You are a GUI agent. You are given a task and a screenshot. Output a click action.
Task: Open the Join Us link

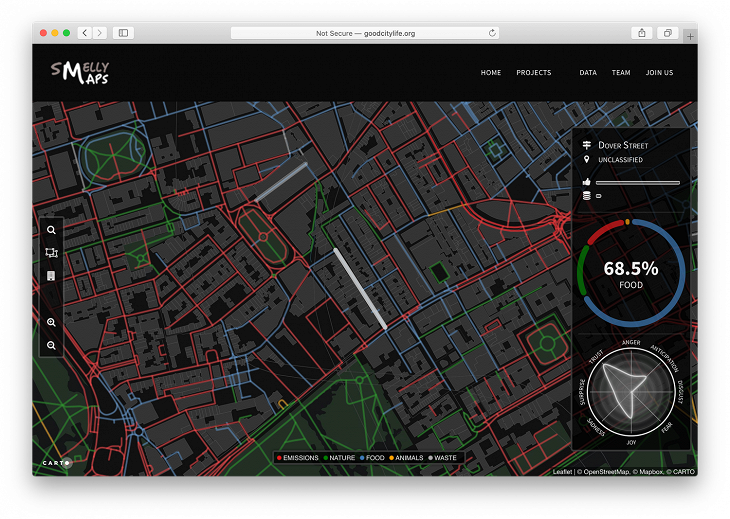click(659, 73)
